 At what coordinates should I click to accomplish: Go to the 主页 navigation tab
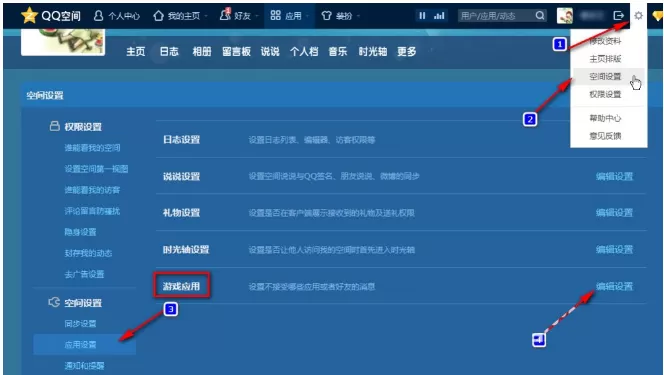click(x=136, y=52)
